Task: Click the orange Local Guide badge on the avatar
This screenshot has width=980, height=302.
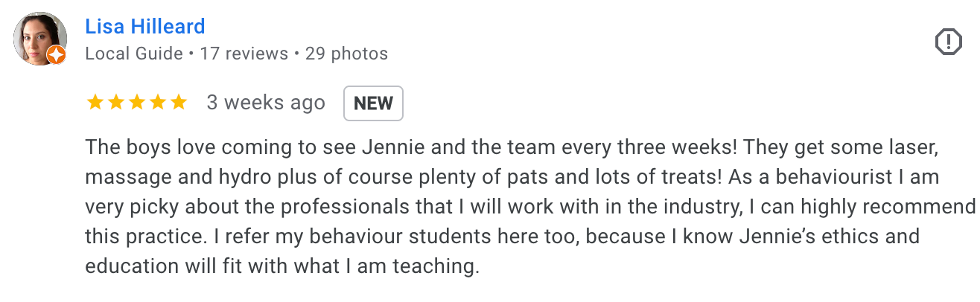Action: coord(57,55)
